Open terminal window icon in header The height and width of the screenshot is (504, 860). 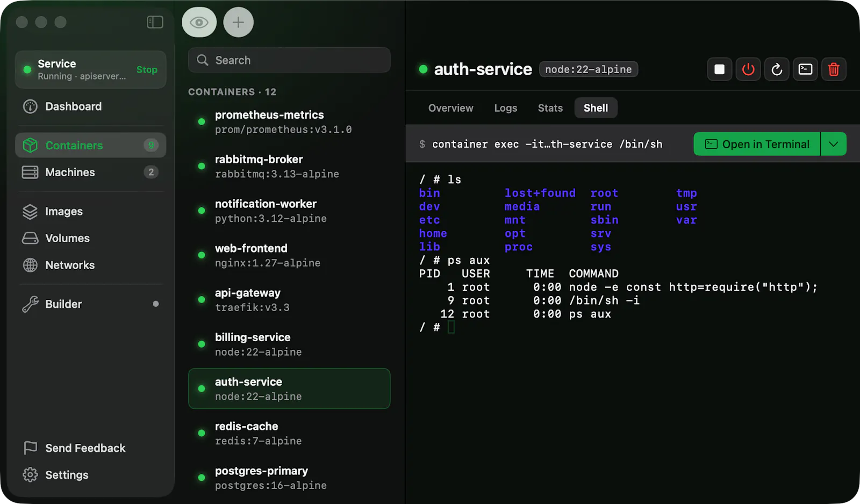pyautogui.click(x=805, y=69)
